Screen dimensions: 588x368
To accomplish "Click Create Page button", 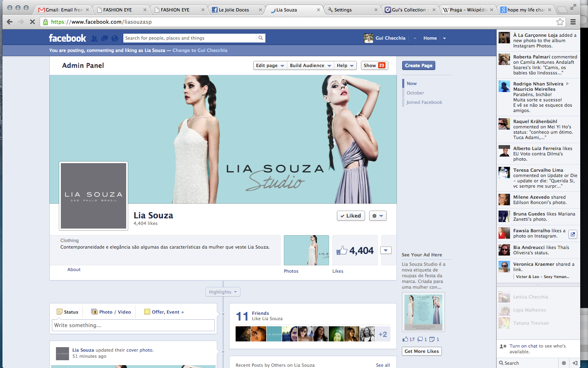I will click(x=419, y=65).
